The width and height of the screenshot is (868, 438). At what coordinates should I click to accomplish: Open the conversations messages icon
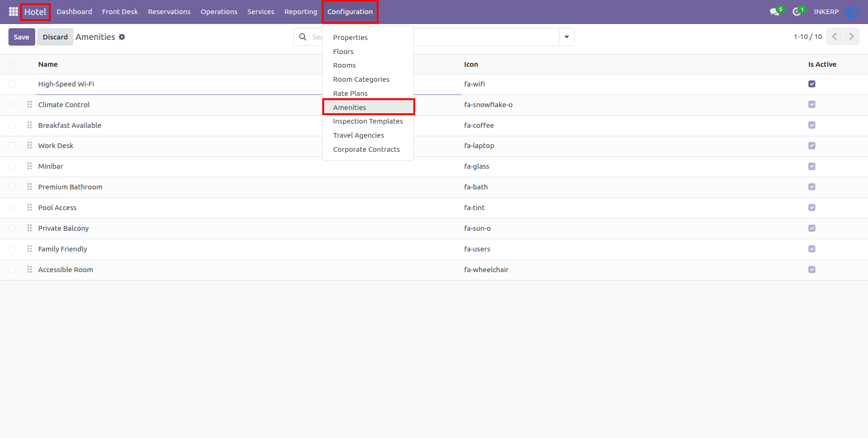click(775, 12)
